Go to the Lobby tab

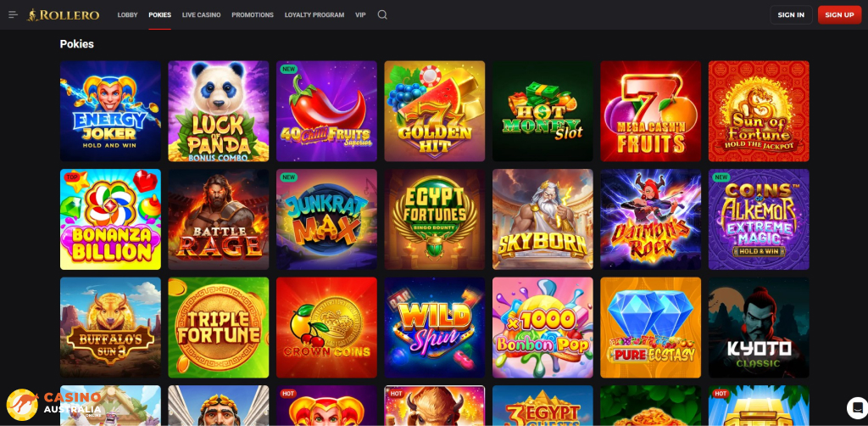coord(127,15)
